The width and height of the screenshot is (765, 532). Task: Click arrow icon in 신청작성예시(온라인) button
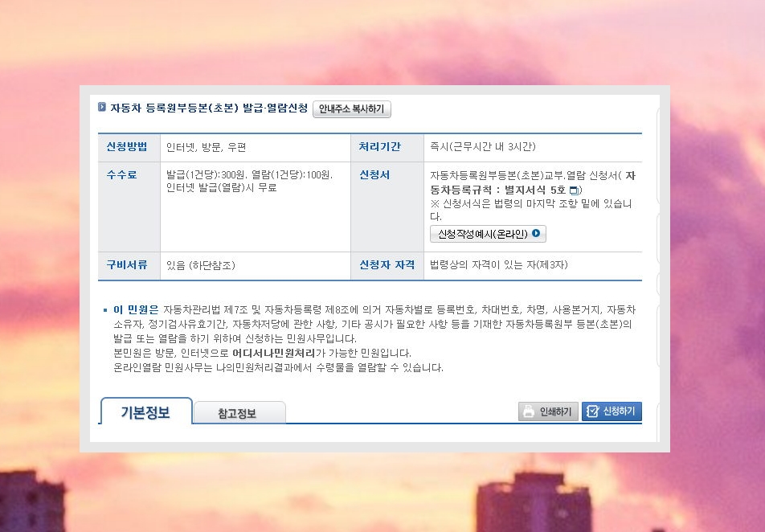[x=536, y=233]
